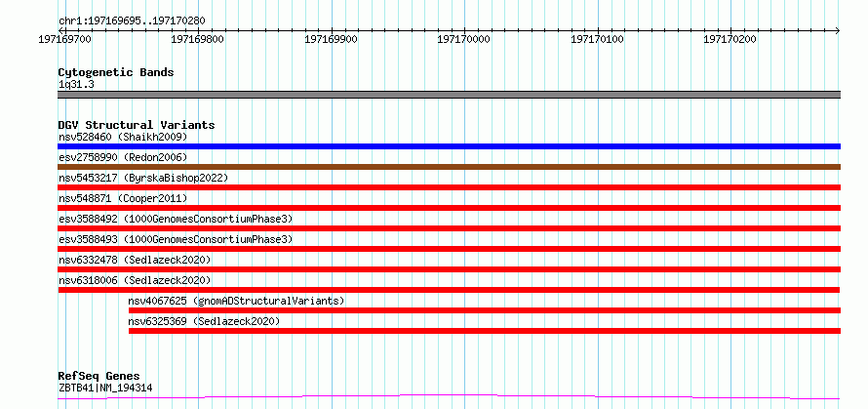
Task: Click ruler position 197170200
Action: pyautogui.click(x=730, y=39)
